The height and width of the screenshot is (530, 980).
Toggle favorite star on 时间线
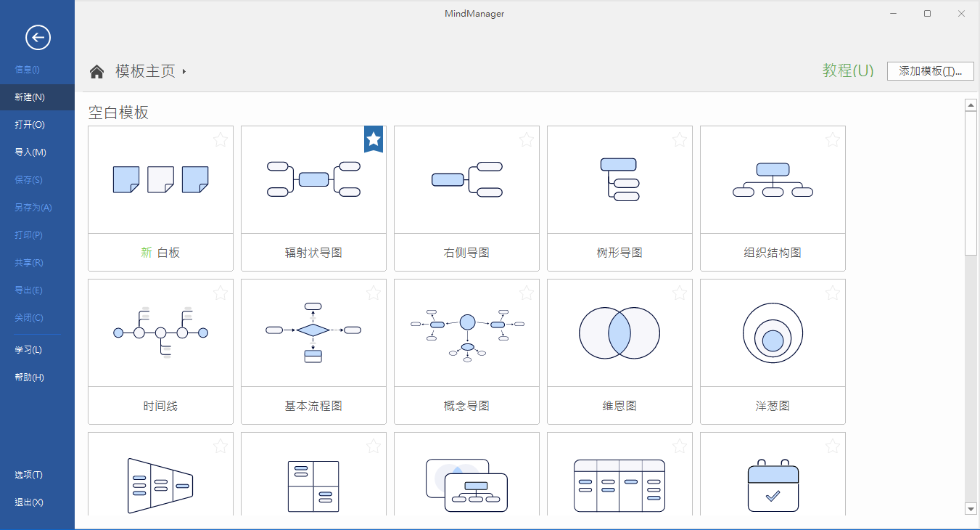221,293
